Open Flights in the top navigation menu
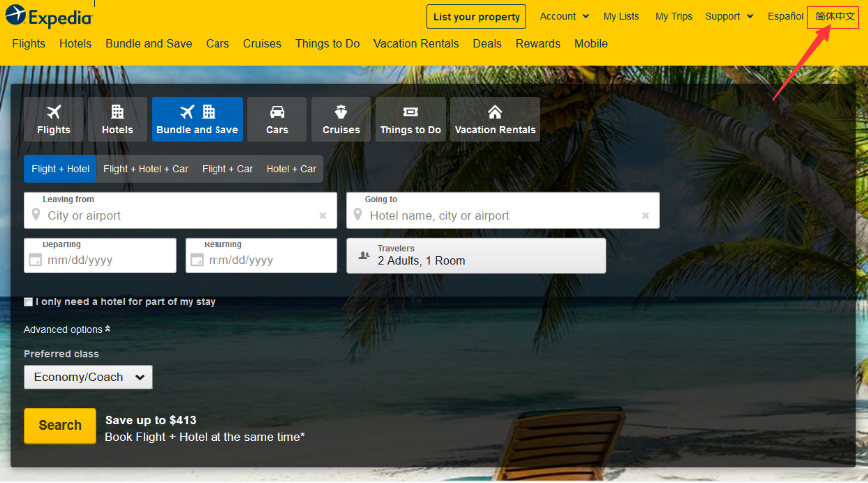The image size is (868, 483). 29,44
